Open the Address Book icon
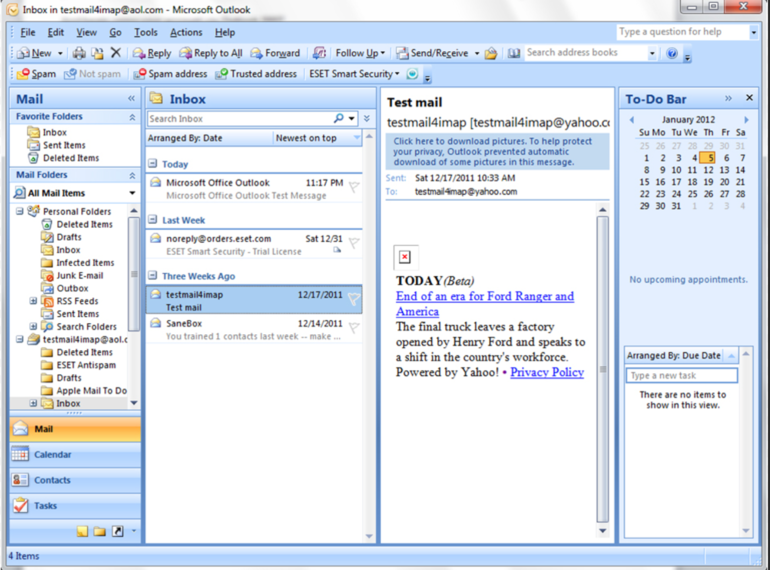Screen dimensions: 770x570 point(514,53)
